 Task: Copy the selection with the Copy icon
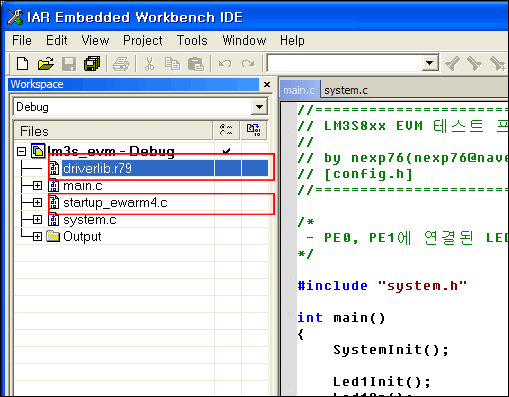172,63
